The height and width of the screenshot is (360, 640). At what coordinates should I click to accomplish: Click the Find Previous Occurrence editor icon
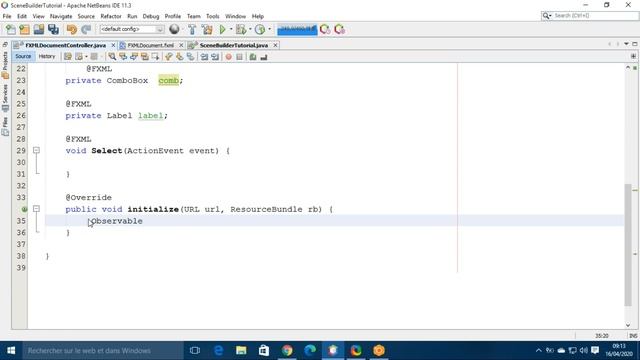(123, 57)
